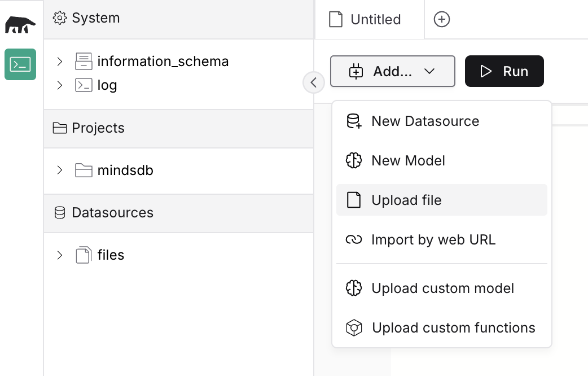Open the Add... dropdown
The height and width of the screenshot is (376, 588).
pos(392,71)
